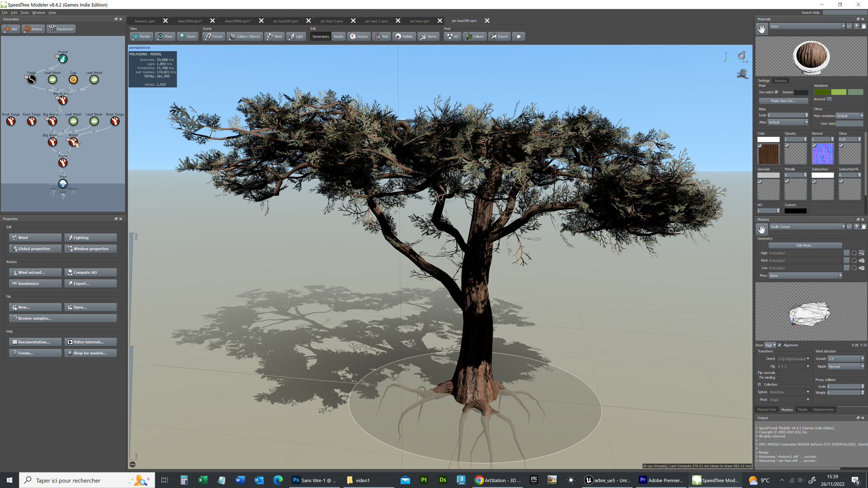Toggle the Two-sided checkbox in Material settings
Image resolution: width=868 pixels, height=488 pixels.
coord(776,92)
